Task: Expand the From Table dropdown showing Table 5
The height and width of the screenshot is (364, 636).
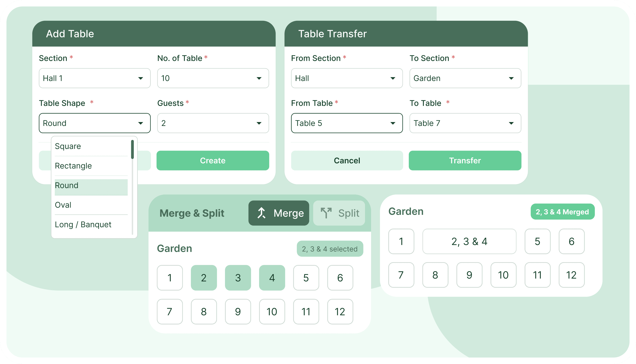Action: (x=346, y=123)
